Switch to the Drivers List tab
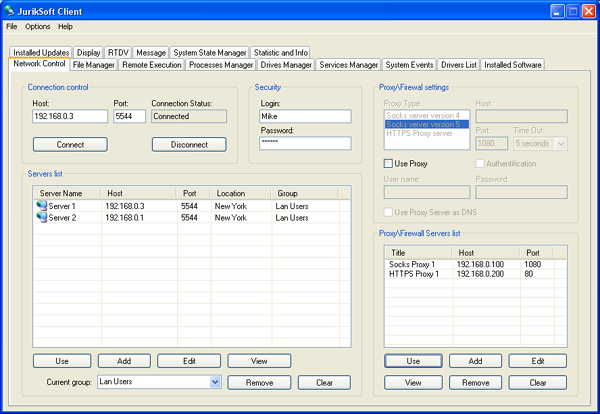The height and width of the screenshot is (414, 600). (x=459, y=65)
